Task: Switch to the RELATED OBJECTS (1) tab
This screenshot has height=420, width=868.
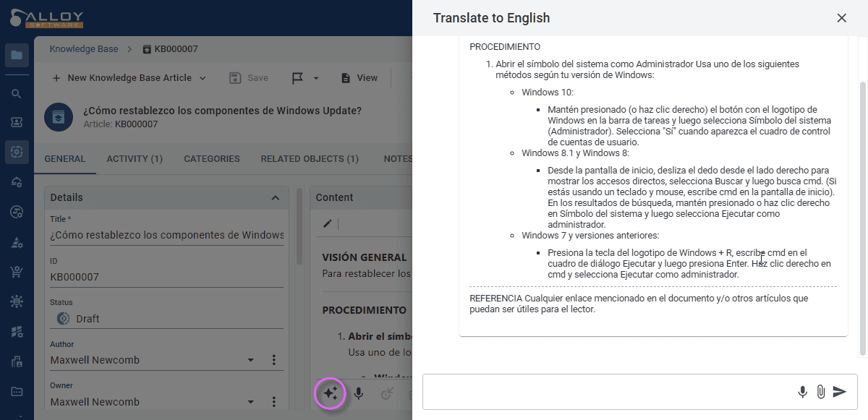Action: click(x=310, y=159)
